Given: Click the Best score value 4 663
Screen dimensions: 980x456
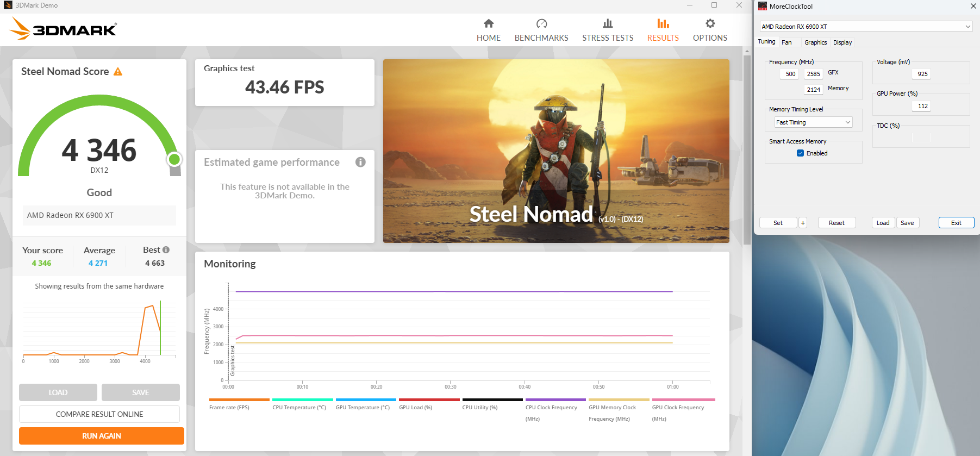Looking at the screenshot, I should [x=155, y=263].
